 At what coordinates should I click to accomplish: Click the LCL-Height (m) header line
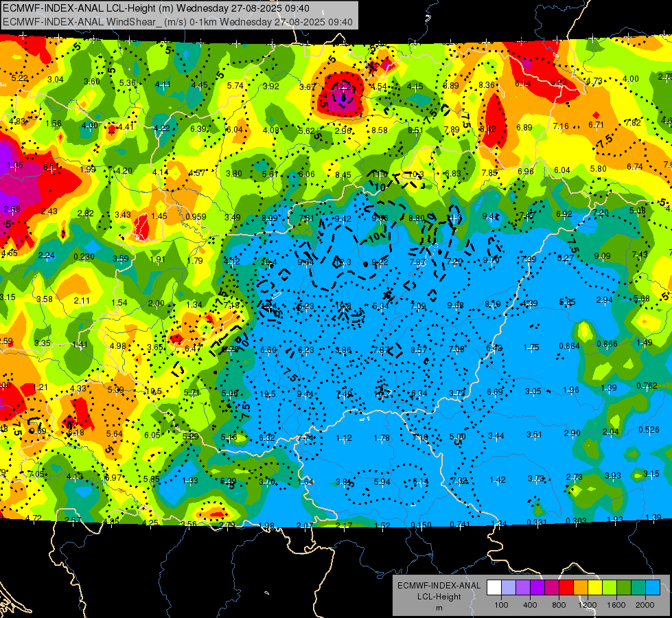156,8
